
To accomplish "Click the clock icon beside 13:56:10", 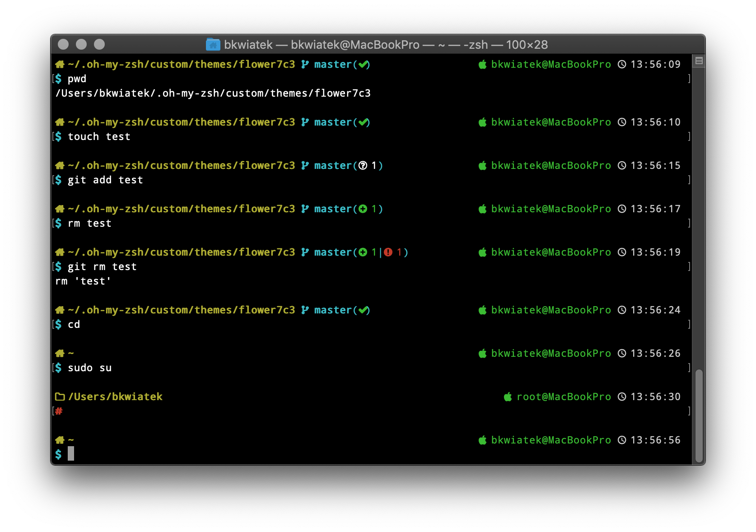I will click(x=622, y=122).
